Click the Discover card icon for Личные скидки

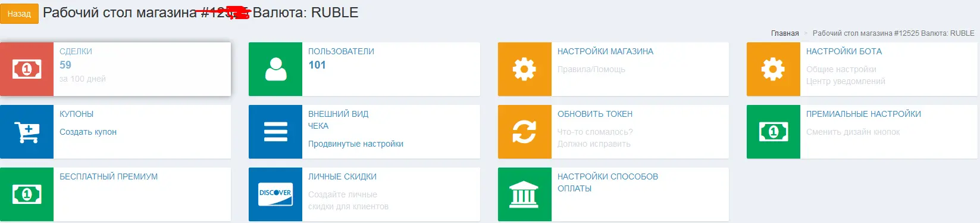click(275, 194)
